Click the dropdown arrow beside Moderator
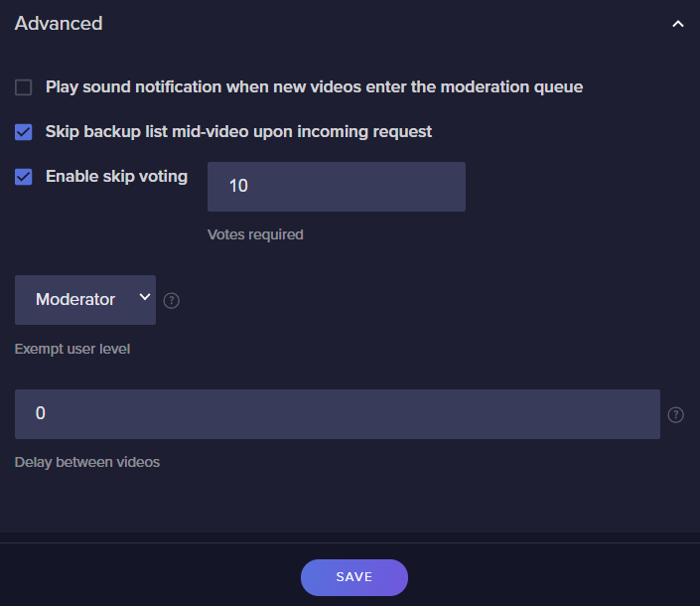Image resolution: width=700 pixels, height=606 pixels. [x=144, y=297]
